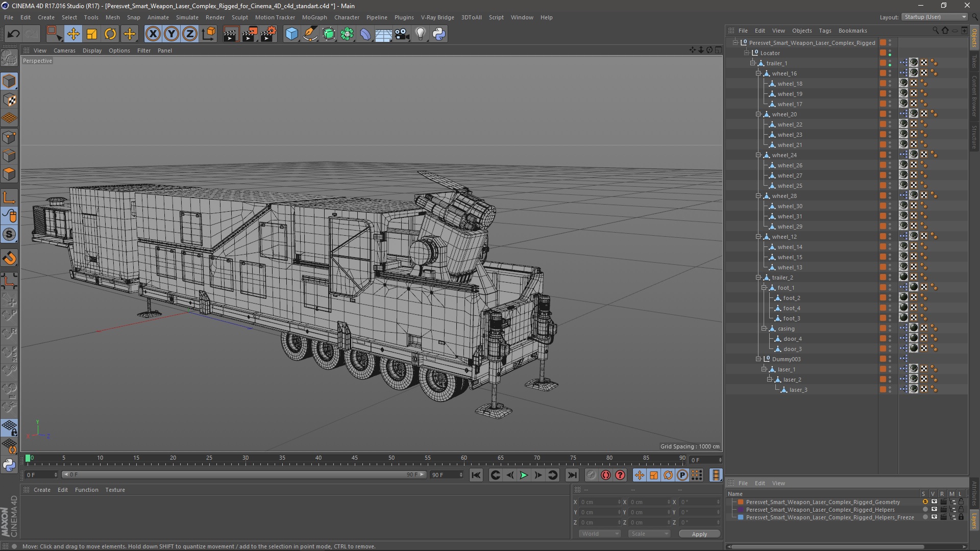Viewport: 980px width, 551px height.
Task: Open the Python script icon in toolbar
Action: tap(439, 34)
